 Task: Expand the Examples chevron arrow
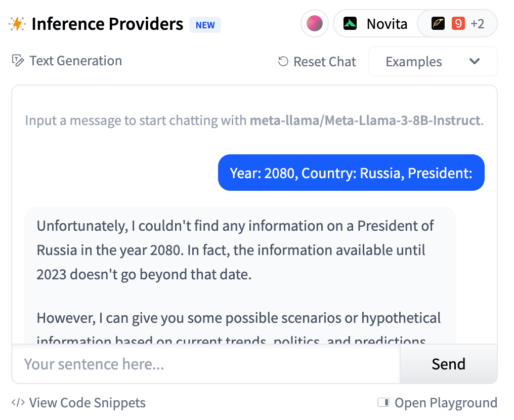pyautogui.click(x=474, y=62)
